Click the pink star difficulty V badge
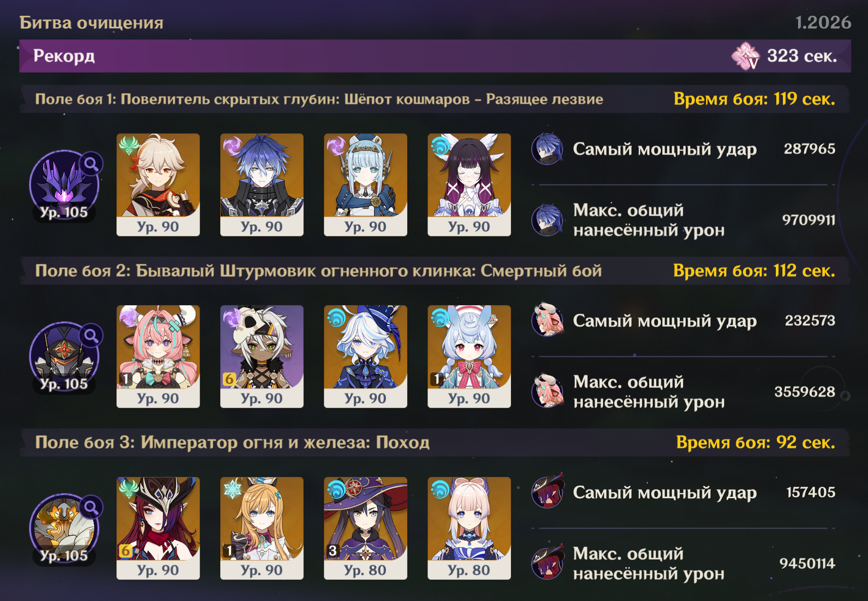This screenshot has width=868, height=601. [x=745, y=56]
